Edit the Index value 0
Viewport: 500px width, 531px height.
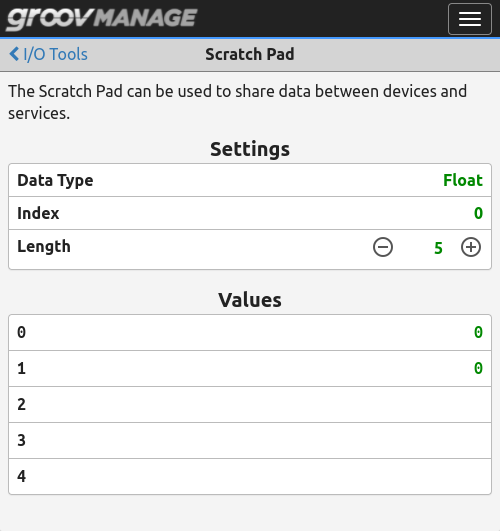(478, 213)
